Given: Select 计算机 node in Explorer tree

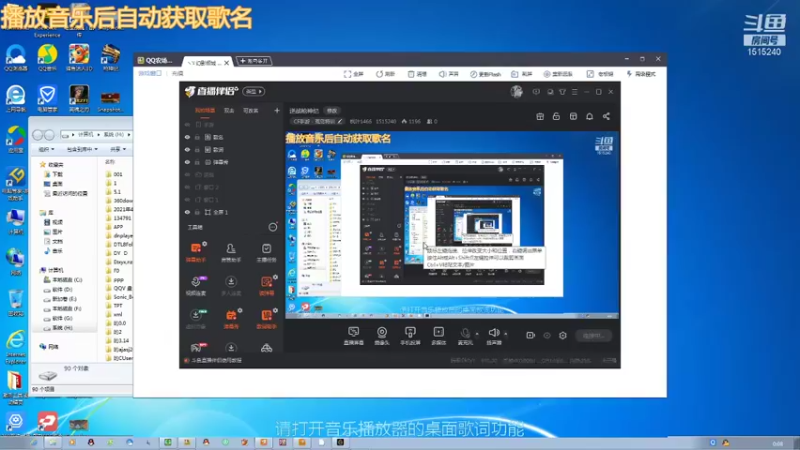Looking at the screenshot, I should click(x=52, y=270).
